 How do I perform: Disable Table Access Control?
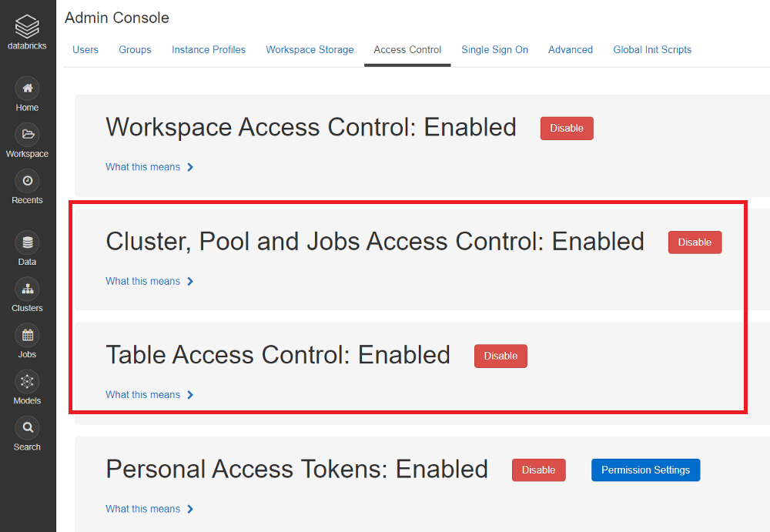point(500,356)
